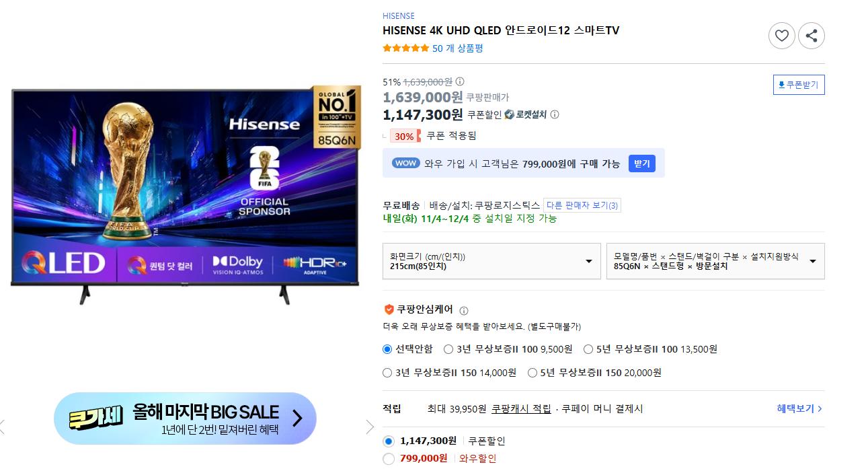Open the 50개 상품평 reviews link
This screenshot has height=473, width=868.
(x=457, y=48)
